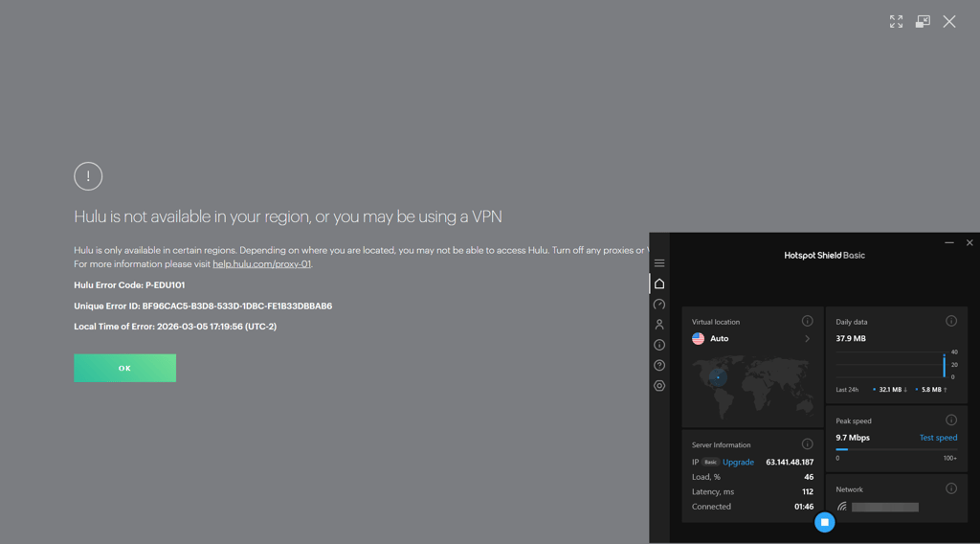This screenshot has height=544, width=980.
Task: Click the exclamation warning icon on Hulu error
Action: pyautogui.click(x=88, y=176)
